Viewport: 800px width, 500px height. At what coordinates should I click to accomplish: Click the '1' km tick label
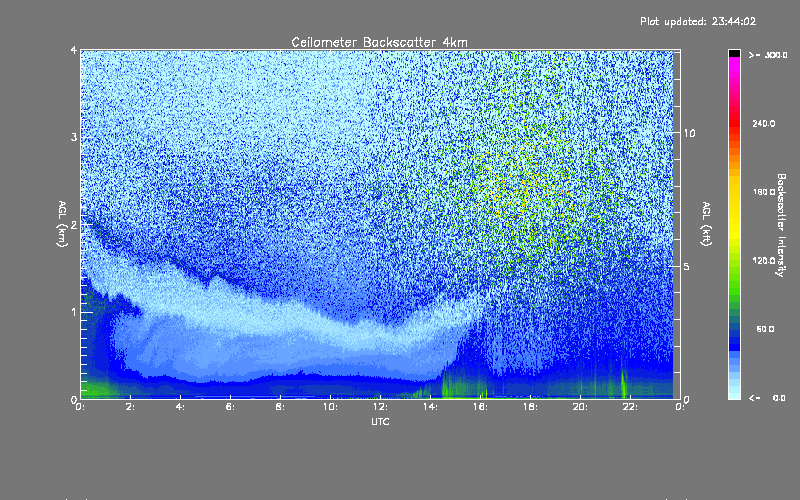(74, 312)
